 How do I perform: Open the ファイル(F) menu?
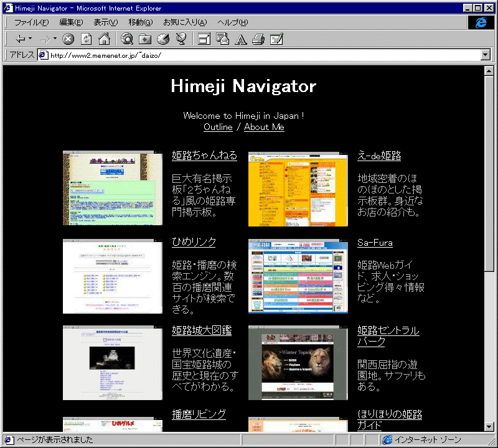click(32, 22)
